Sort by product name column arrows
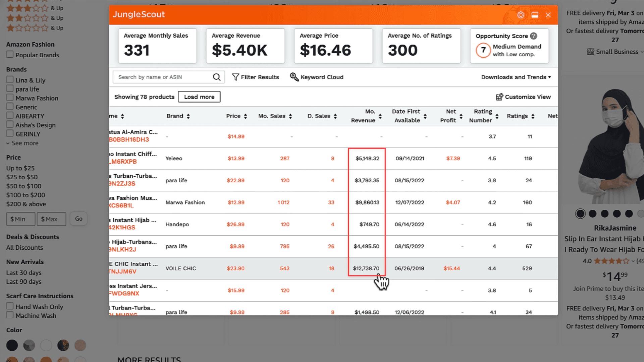This screenshot has height=362, width=644. [x=122, y=116]
